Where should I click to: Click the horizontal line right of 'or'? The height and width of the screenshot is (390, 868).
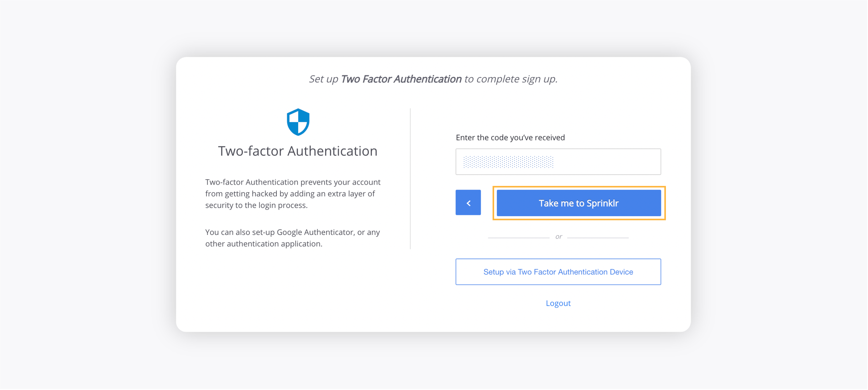coord(598,238)
